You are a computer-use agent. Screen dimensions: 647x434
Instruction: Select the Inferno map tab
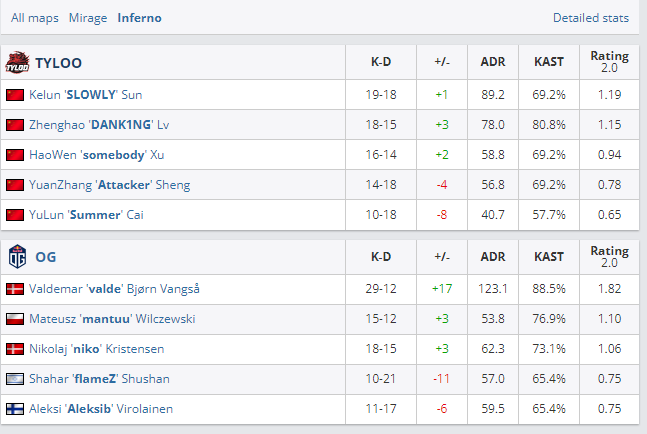click(139, 18)
